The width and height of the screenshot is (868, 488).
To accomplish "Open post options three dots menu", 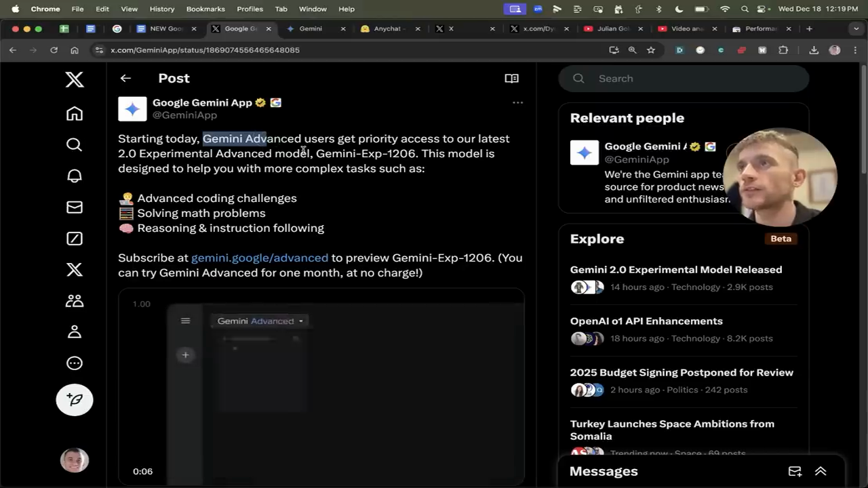I will coord(518,102).
